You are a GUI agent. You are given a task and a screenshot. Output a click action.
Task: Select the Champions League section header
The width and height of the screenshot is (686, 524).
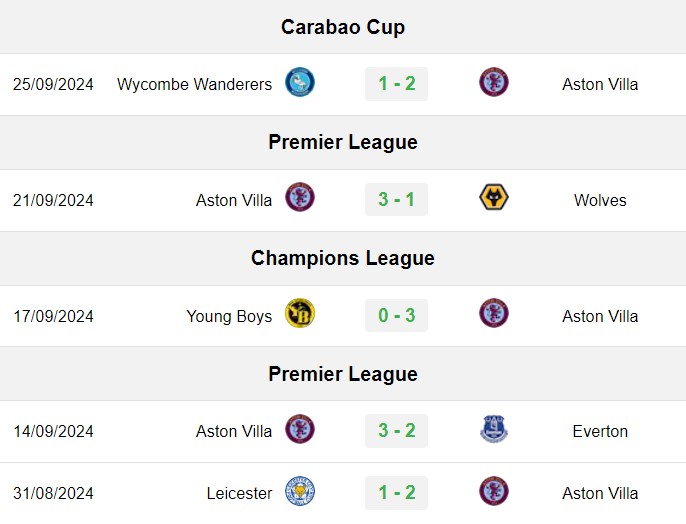click(x=343, y=258)
